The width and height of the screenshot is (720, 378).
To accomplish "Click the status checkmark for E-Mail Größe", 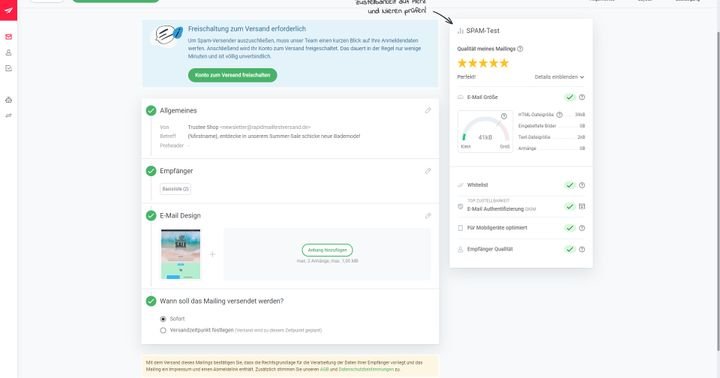I will 569,97.
